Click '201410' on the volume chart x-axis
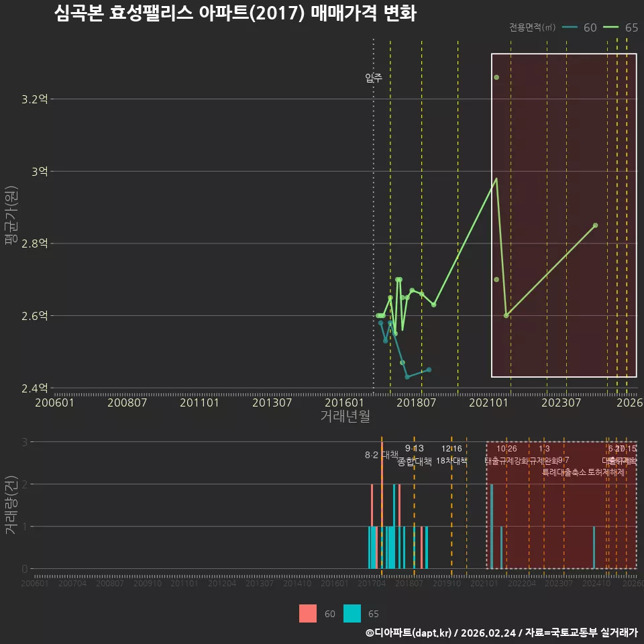Image resolution: width=644 pixels, height=644 pixels. point(297,583)
